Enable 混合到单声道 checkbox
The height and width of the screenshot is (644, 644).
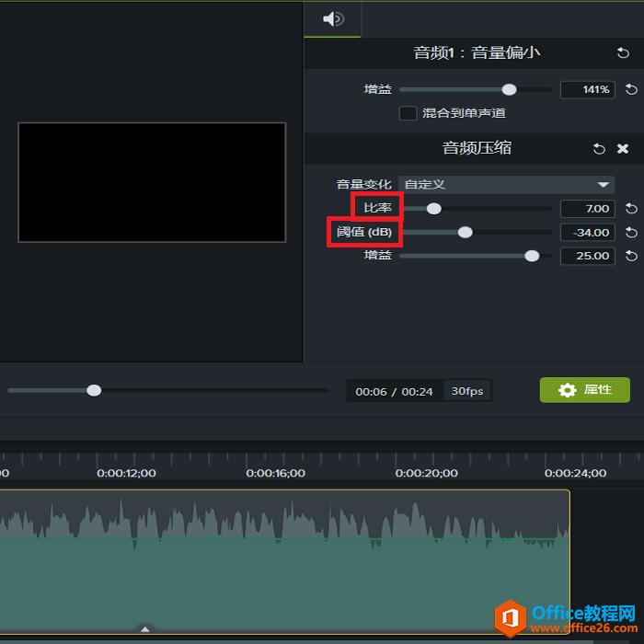pos(408,113)
